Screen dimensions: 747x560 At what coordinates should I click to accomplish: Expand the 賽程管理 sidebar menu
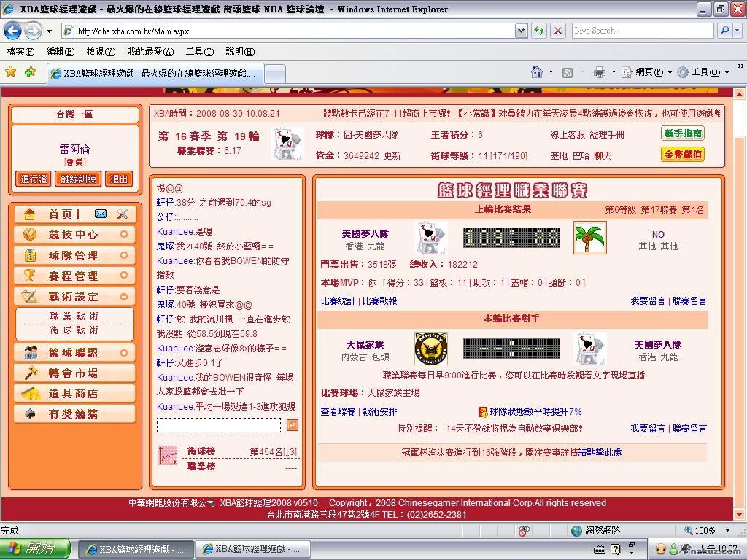[x=124, y=275]
